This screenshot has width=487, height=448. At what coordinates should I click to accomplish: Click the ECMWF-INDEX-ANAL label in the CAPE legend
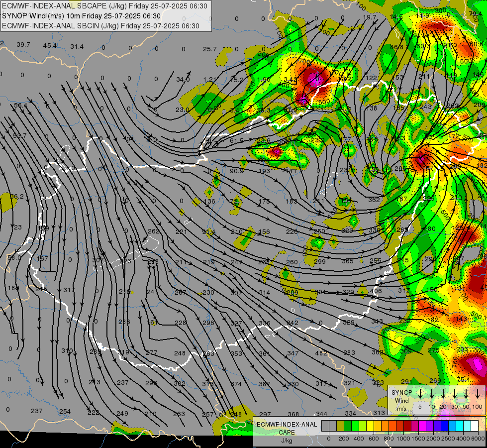[287, 425]
